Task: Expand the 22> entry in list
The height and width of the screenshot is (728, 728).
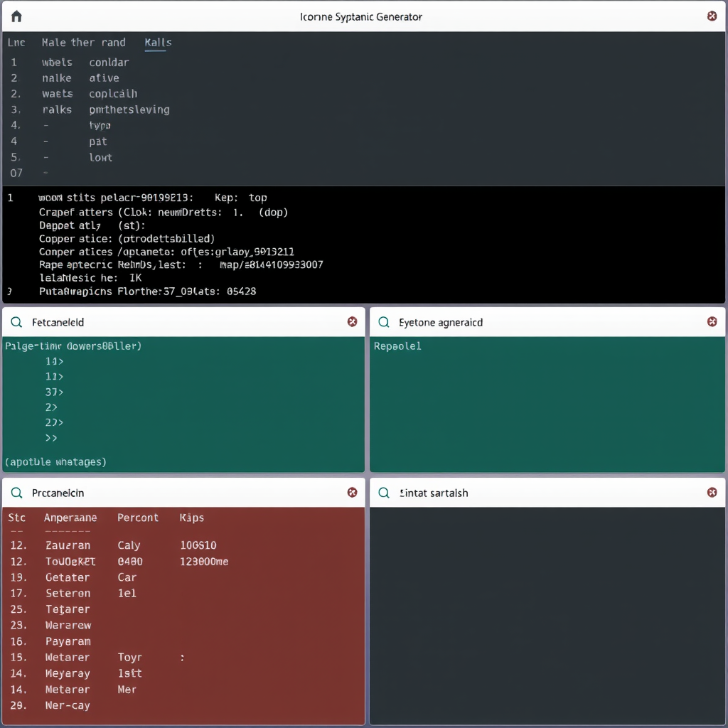Action: coord(55,423)
